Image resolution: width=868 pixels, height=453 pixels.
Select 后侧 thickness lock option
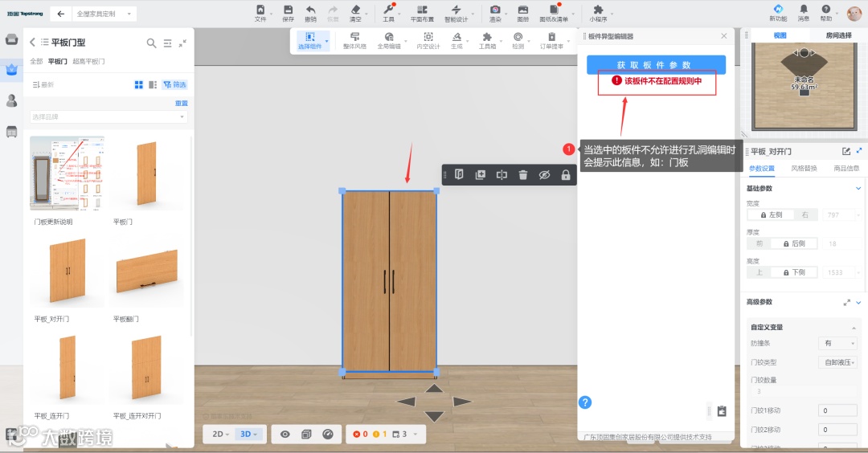(x=794, y=243)
